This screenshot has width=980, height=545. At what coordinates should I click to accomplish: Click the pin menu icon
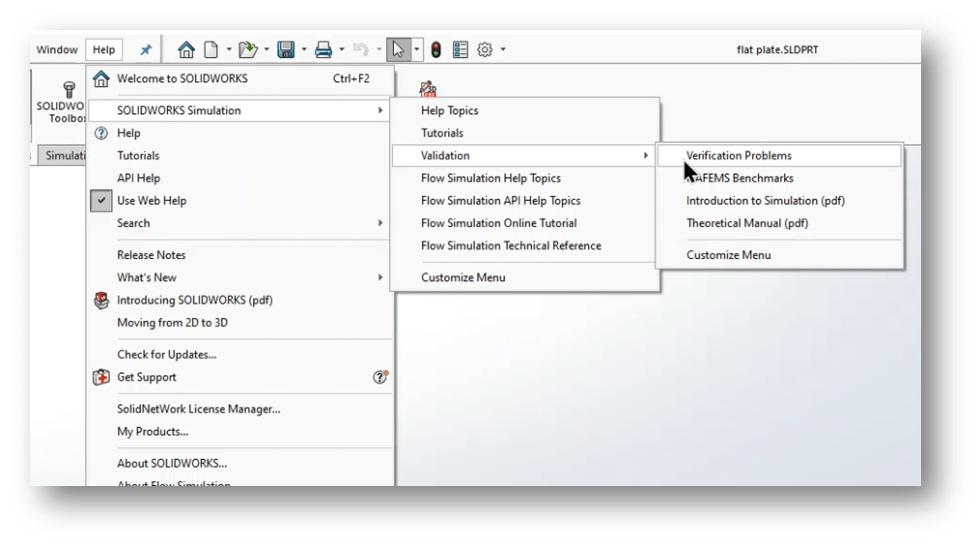[x=146, y=49]
